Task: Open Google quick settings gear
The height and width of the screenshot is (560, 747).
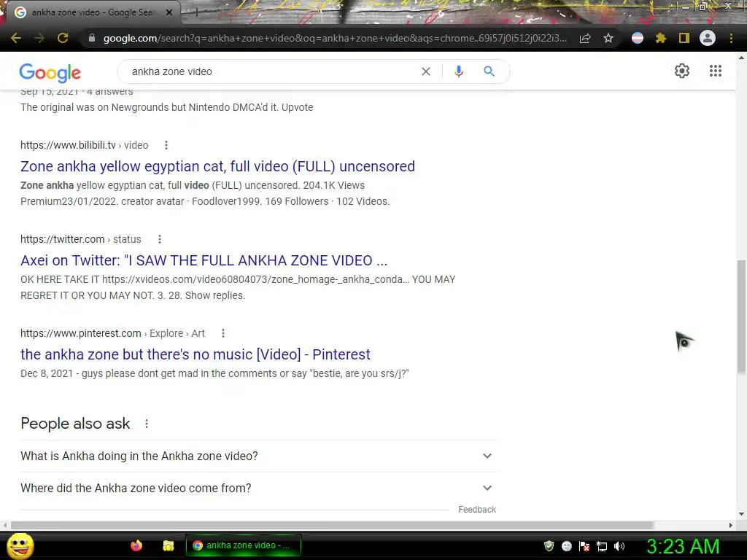Action: [682, 71]
